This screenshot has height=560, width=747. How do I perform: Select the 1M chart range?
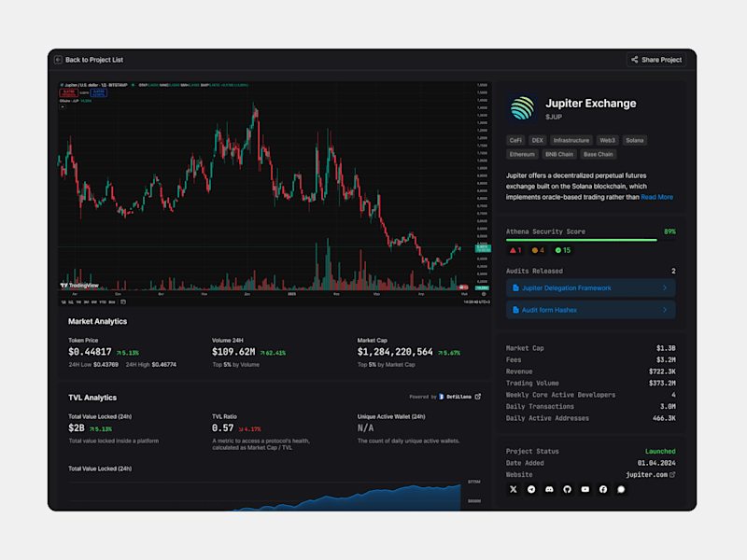pyautogui.click(x=78, y=302)
